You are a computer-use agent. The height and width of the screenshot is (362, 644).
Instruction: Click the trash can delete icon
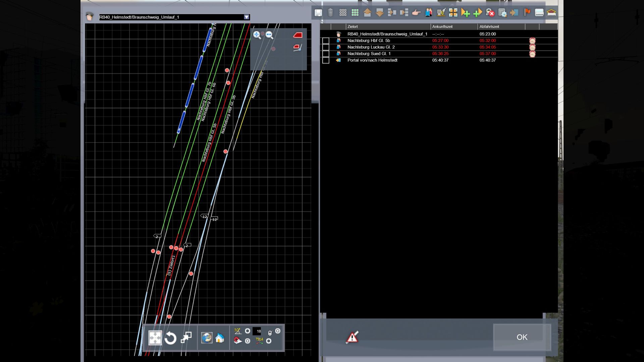pyautogui.click(x=330, y=13)
